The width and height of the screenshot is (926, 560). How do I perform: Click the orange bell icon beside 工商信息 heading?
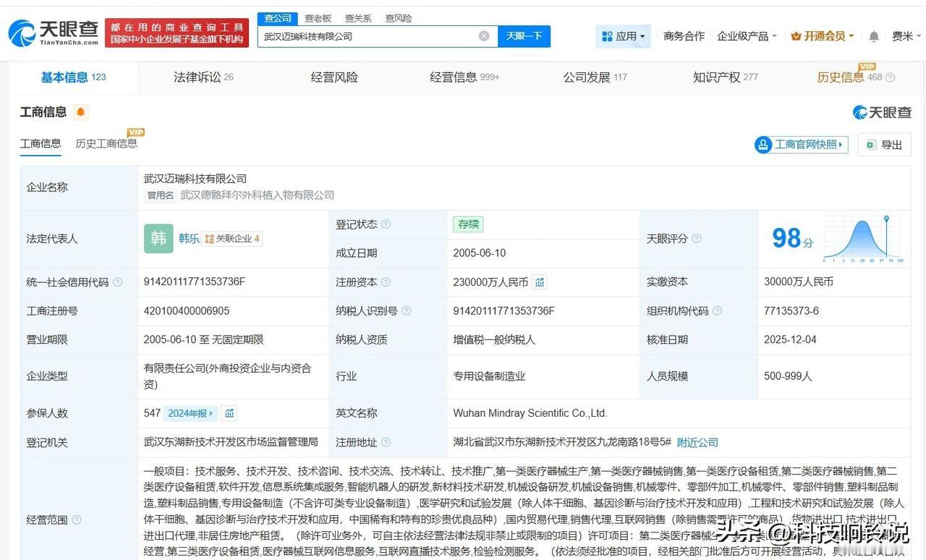point(82,111)
